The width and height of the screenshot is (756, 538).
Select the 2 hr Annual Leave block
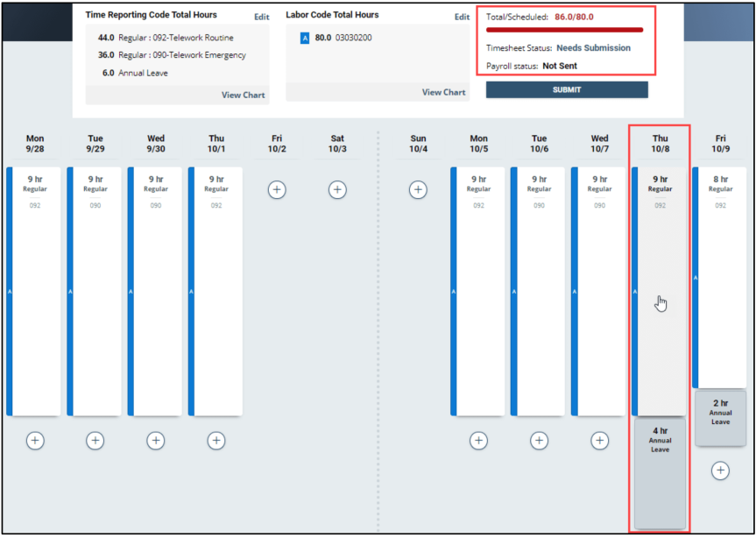(x=720, y=418)
